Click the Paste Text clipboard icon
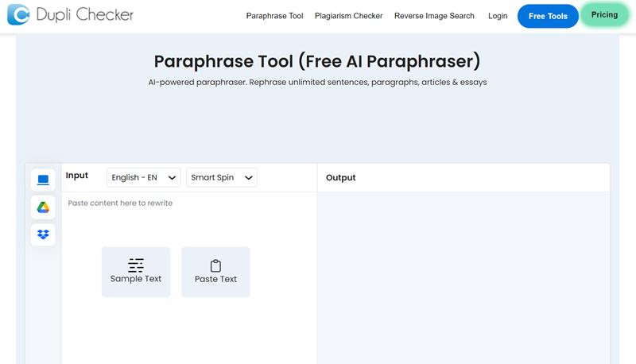 (215, 266)
